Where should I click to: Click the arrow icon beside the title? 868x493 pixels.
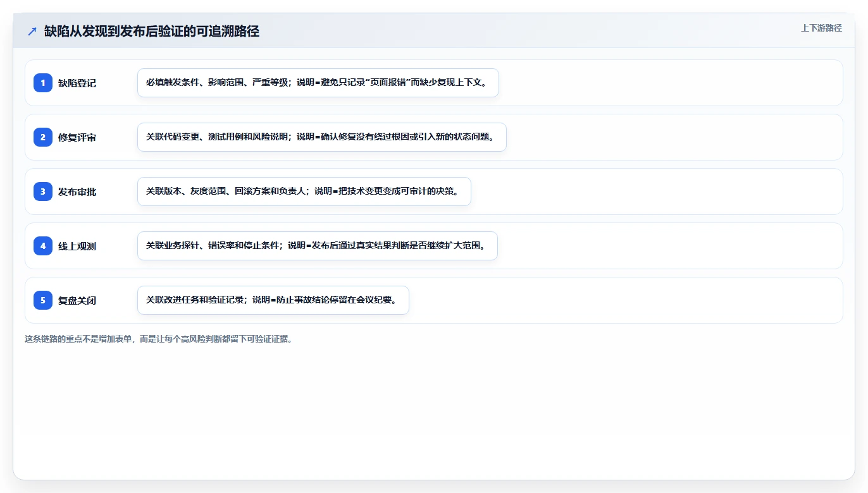coord(32,32)
